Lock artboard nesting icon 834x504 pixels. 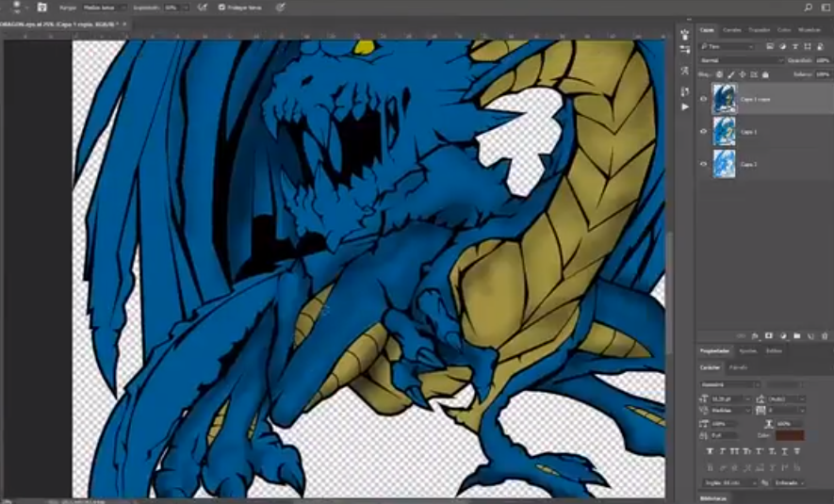(754, 74)
